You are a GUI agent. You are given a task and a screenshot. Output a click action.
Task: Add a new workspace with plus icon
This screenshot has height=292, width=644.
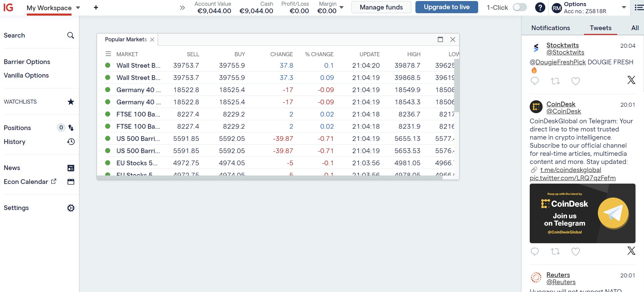click(x=96, y=7)
